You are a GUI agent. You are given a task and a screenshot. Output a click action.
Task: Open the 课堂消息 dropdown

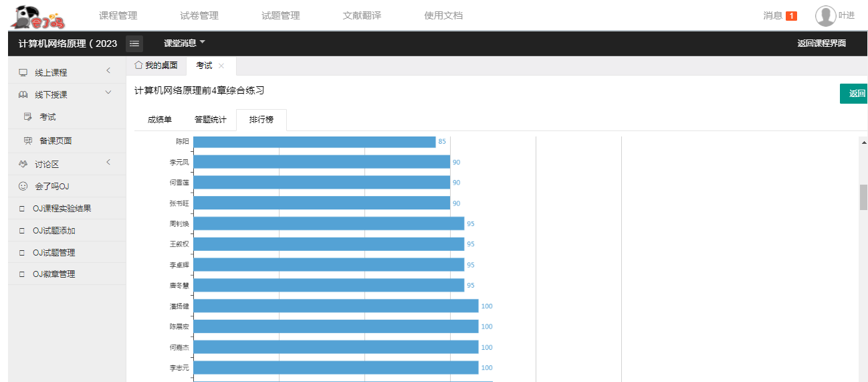coord(185,43)
